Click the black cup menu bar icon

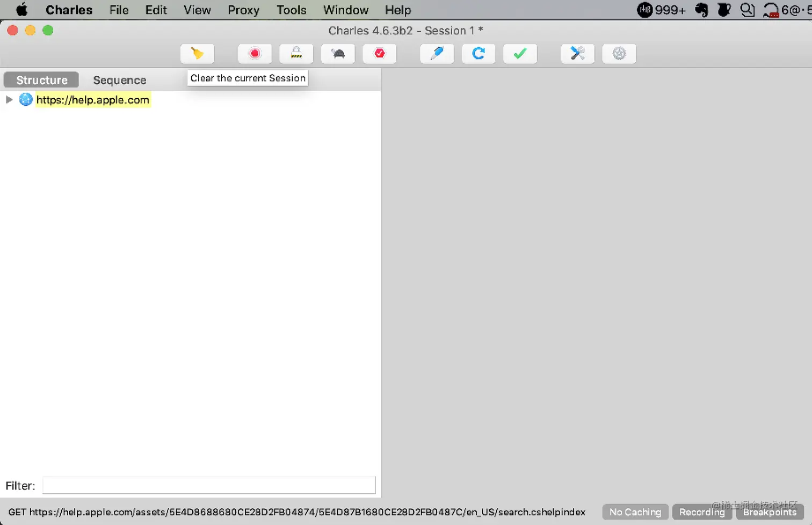click(x=724, y=10)
